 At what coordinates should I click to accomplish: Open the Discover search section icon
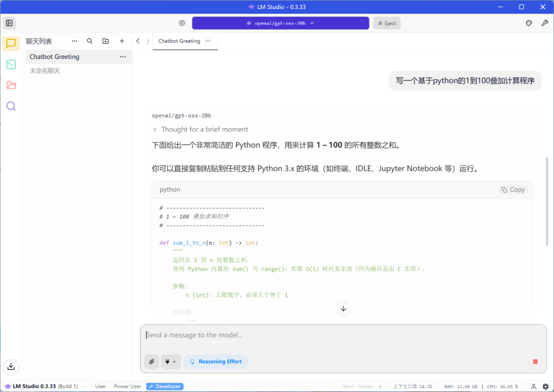(11, 106)
